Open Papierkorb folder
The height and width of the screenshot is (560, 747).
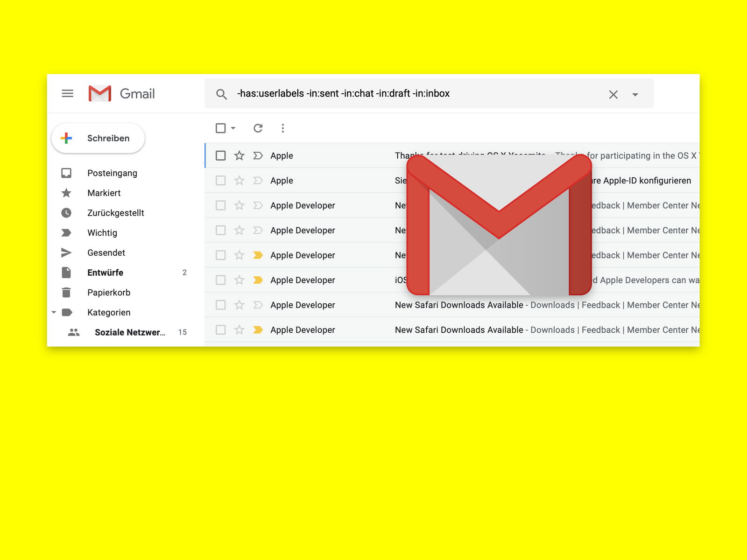(x=109, y=293)
